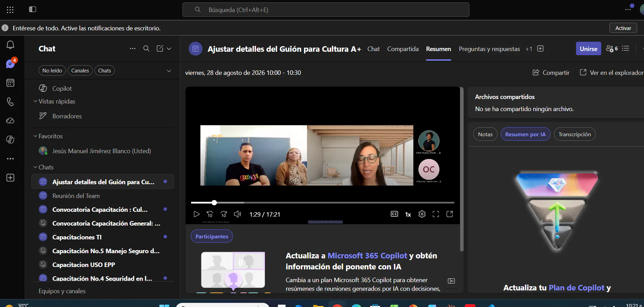Pop out the video player
This screenshot has width=644, height=307.
[x=449, y=214]
